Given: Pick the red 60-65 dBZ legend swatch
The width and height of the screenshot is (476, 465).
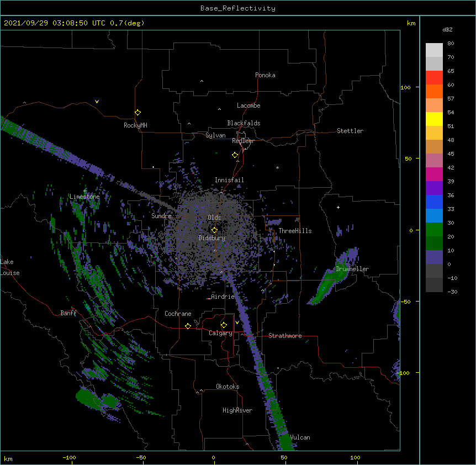Looking at the screenshot, I should point(434,78).
